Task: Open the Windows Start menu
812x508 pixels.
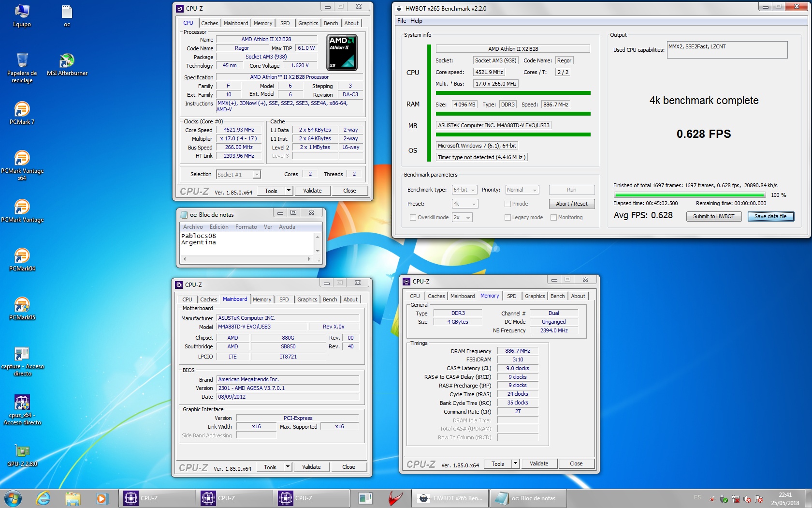Action: [x=13, y=498]
